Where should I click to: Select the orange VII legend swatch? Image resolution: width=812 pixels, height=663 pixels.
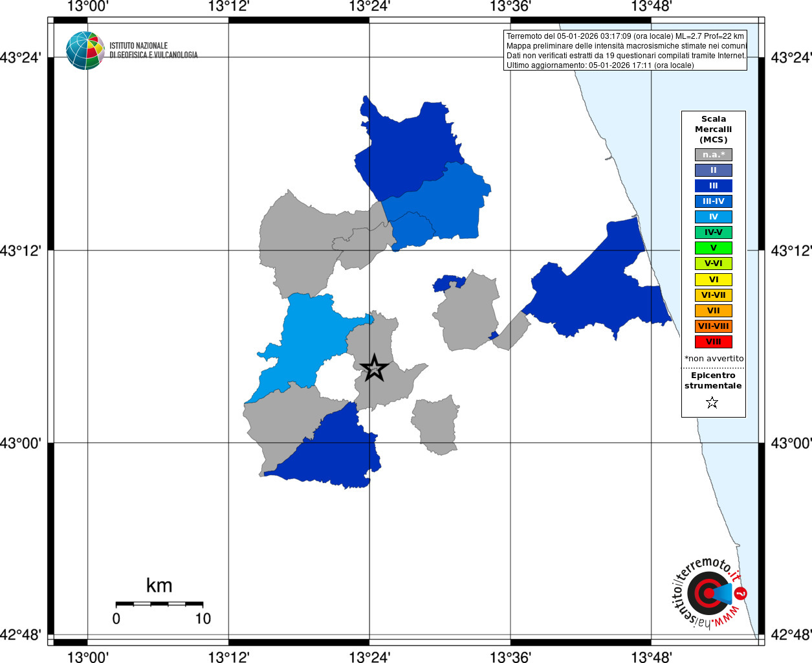[x=714, y=311]
